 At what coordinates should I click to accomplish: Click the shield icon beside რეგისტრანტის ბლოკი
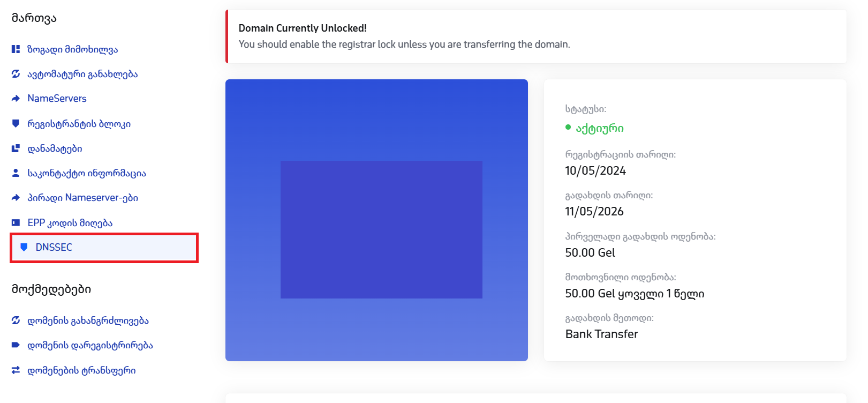(16, 124)
